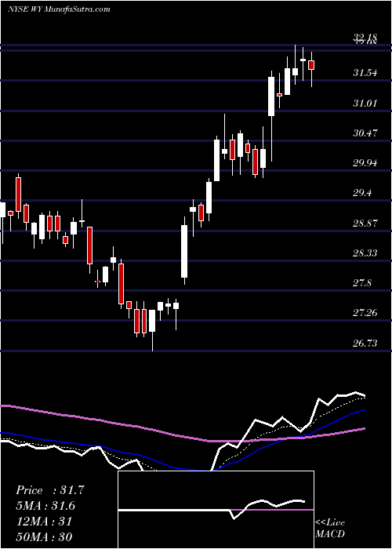The height and width of the screenshot is (549, 392).
Task: Click the 'NYSE WY MunafaSutra.com' header text
Action: pyautogui.click(x=59, y=9)
